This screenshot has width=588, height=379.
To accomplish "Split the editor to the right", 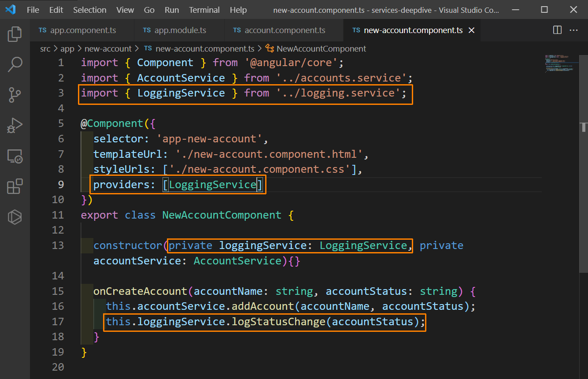I will click(557, 30).
